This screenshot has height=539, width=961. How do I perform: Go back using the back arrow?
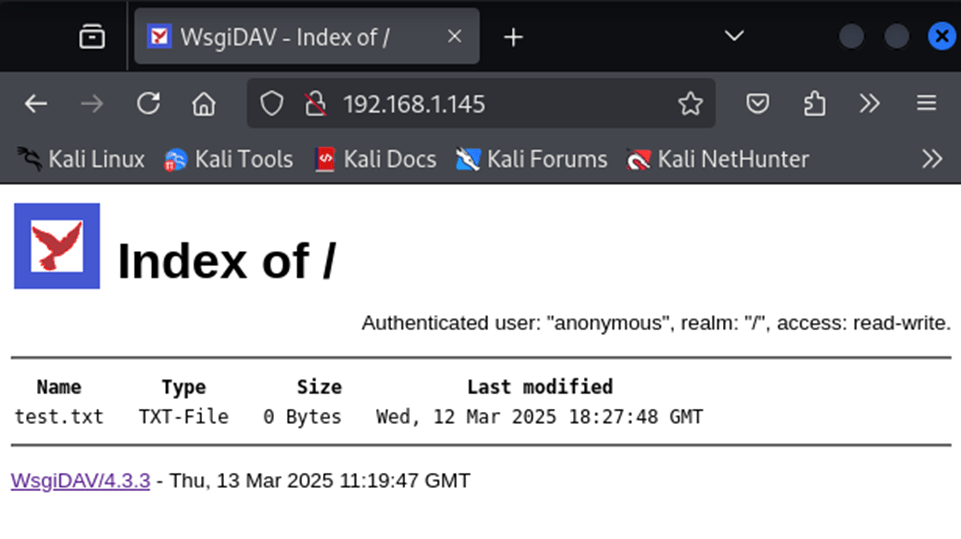point(36,104)
